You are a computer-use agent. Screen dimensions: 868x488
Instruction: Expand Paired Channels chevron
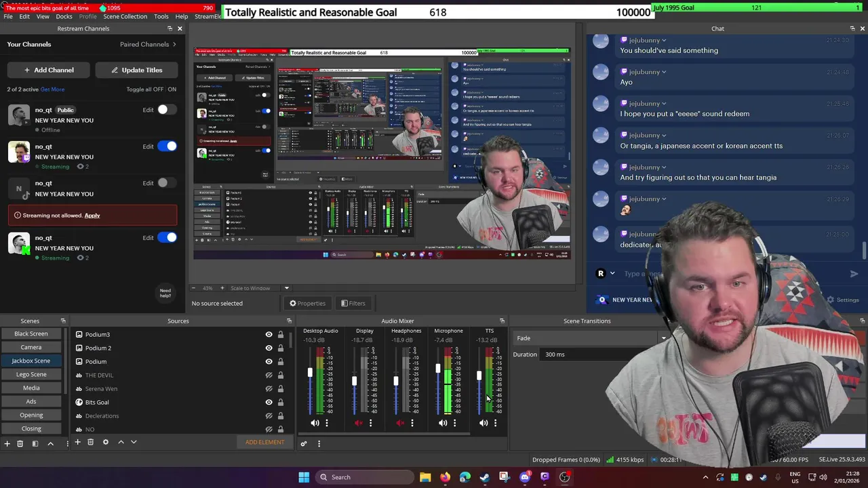pyautogui.click(x=174, y=44)
